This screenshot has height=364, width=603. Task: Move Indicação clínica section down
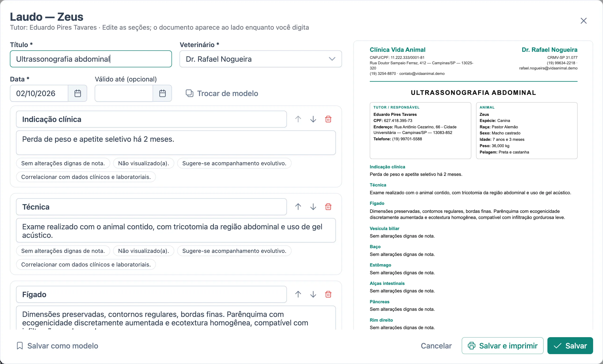point(313,119)
